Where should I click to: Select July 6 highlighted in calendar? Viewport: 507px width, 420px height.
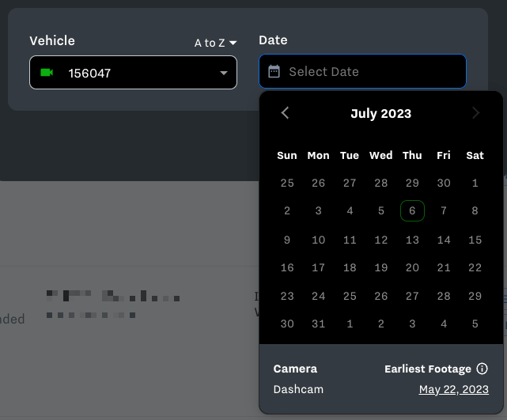click(x=412, y=211)
